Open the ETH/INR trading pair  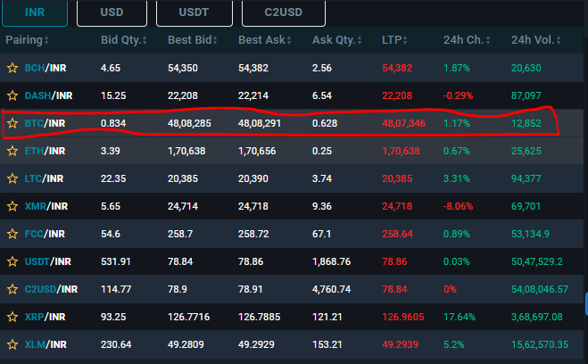point(45,151)
